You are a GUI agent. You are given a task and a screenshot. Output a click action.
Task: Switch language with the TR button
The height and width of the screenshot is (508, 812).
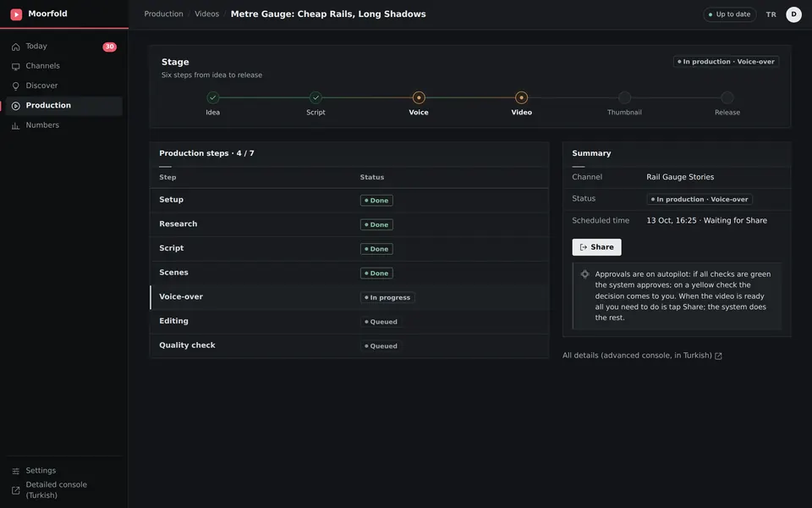tap(771, 14)
